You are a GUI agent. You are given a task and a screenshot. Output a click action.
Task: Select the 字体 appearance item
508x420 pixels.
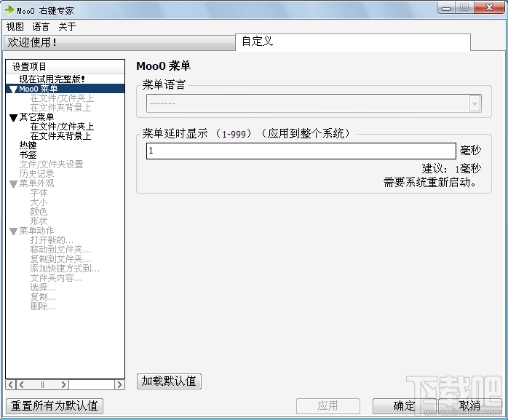click(39, 193)
